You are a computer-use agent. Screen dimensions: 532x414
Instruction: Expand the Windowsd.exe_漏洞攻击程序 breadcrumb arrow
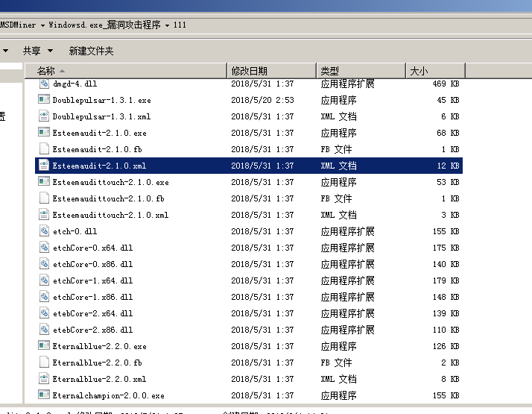(167, 25)
